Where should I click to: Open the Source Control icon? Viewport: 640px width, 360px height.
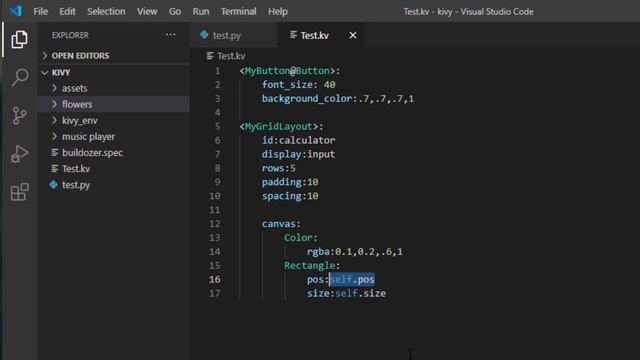click(x=19, y=116)
